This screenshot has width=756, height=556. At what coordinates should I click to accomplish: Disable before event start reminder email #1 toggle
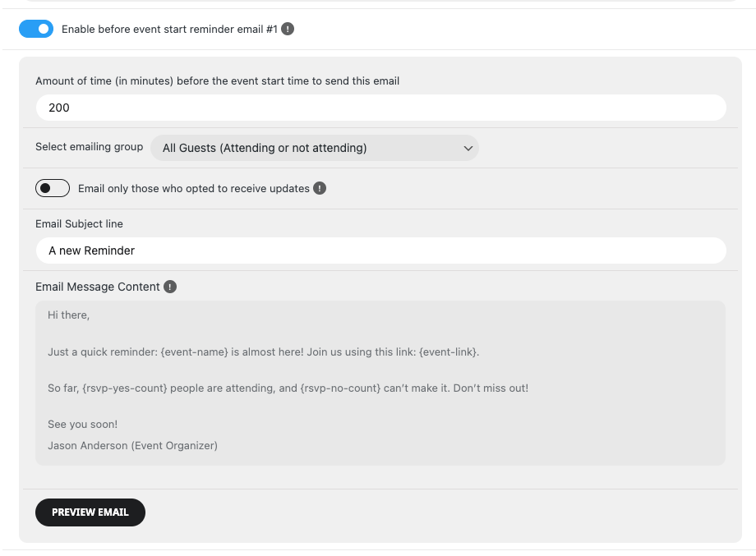[x=36, y=29]
